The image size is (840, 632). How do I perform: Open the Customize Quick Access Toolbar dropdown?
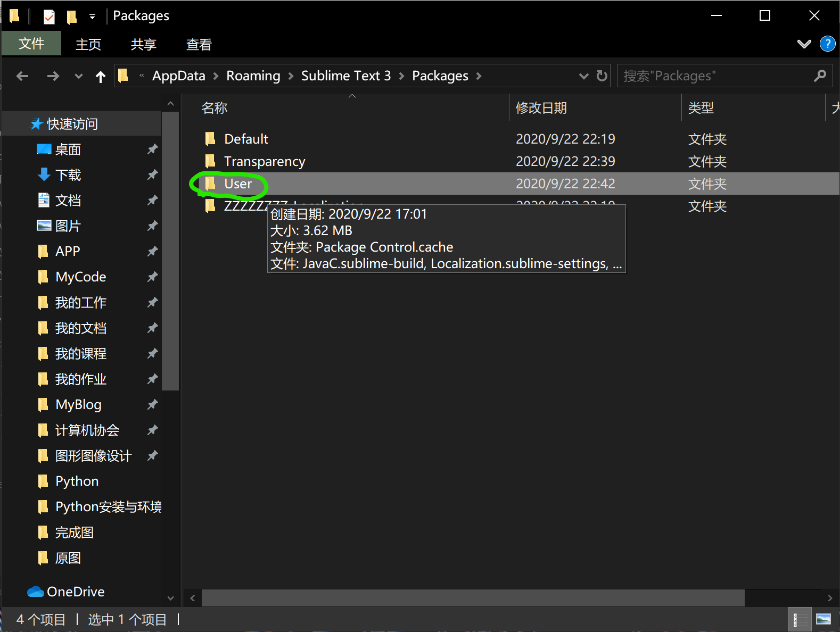[x=92, y=16]
